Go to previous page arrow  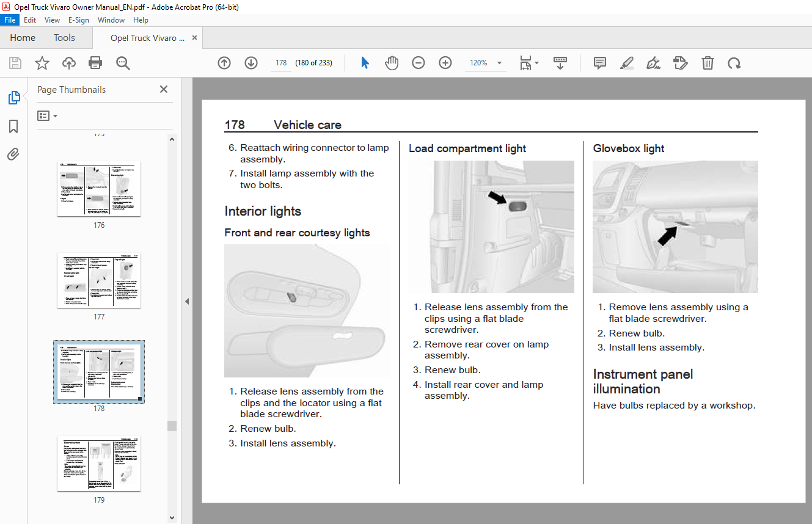point(224,63)
